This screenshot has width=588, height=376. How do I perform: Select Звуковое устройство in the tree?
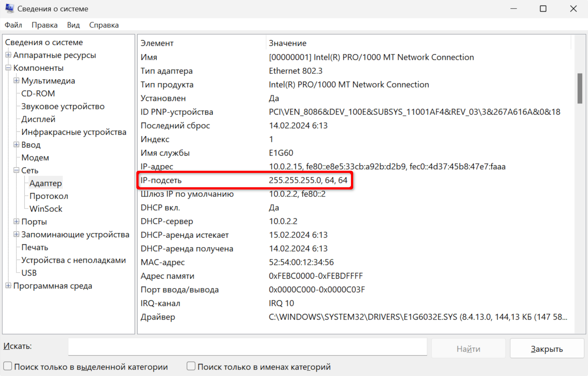[x=63, y=106]
